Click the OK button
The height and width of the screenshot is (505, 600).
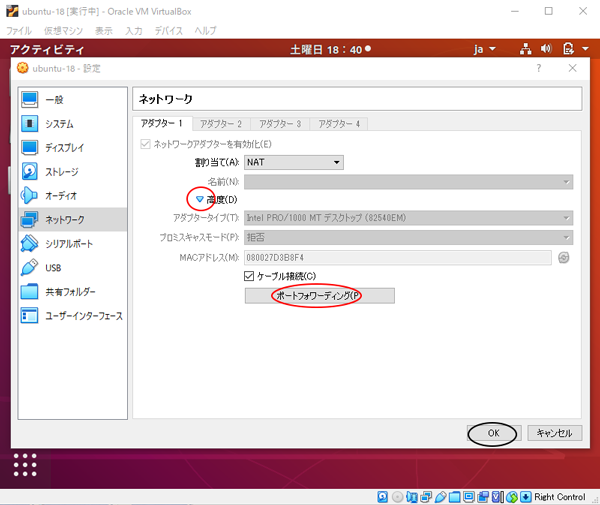click(x=494, y=433)
